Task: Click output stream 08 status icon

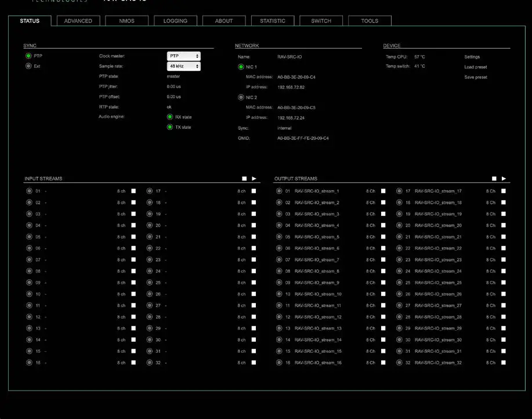Action: point(279,271)
